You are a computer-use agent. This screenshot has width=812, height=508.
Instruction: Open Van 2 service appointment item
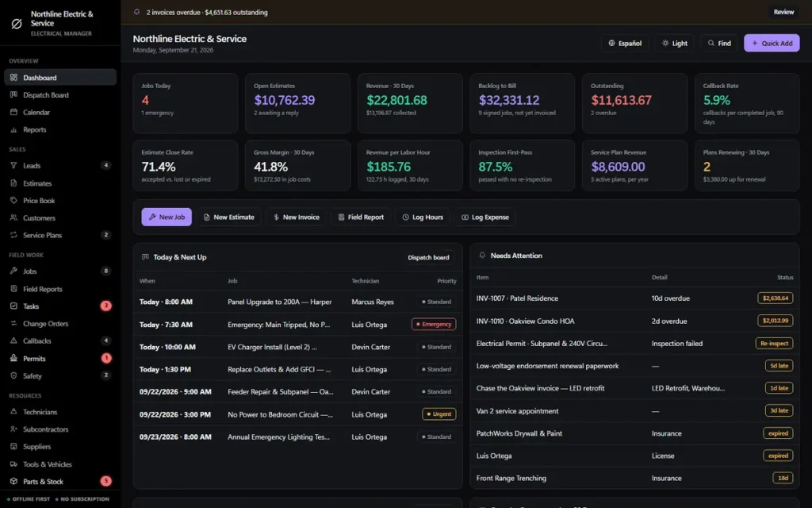(635, 410)
